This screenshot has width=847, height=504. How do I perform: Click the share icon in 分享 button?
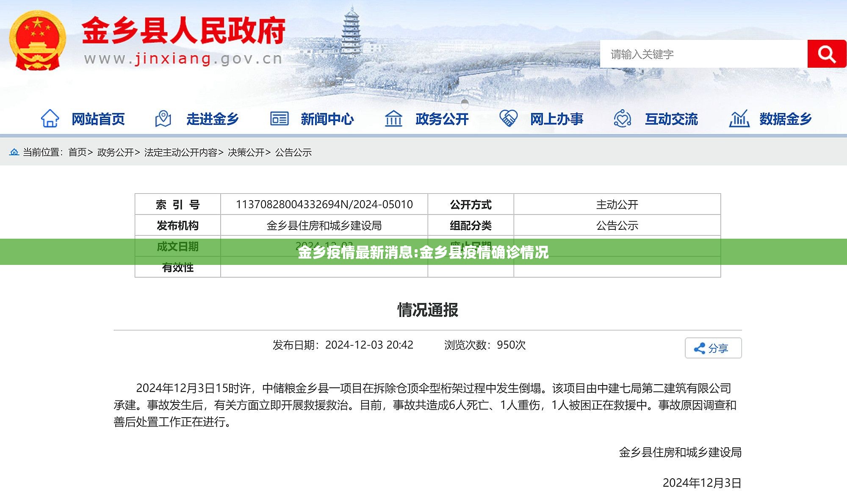point(699,348)
